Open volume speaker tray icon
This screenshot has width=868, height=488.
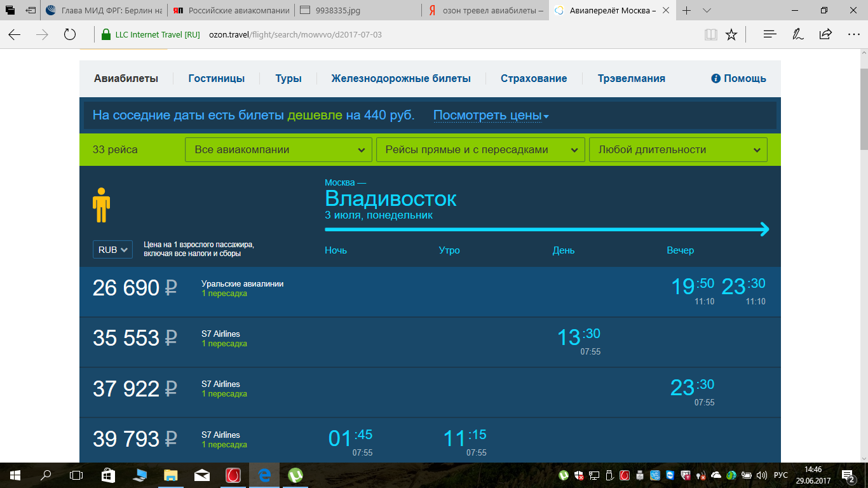point(762,475)
